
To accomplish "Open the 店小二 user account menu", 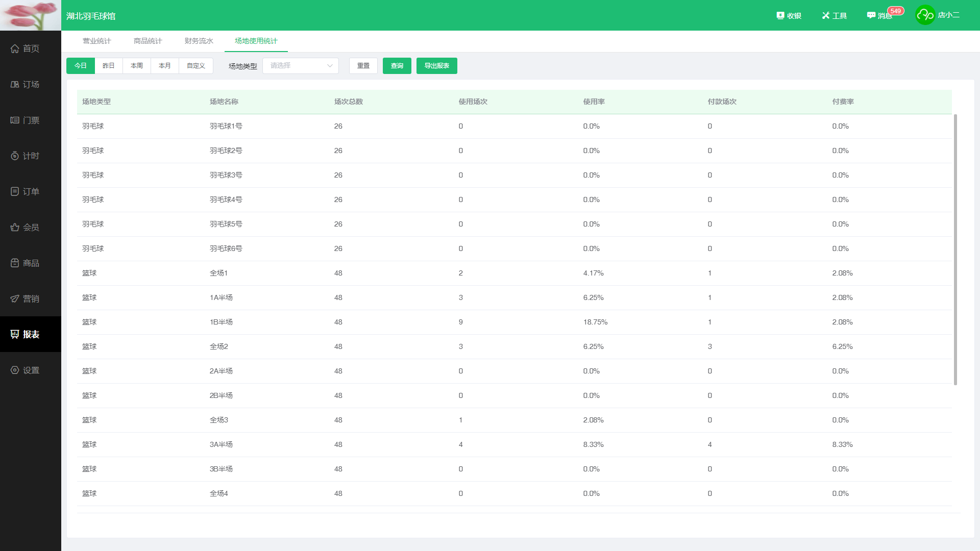I will [x=938, y=15].
